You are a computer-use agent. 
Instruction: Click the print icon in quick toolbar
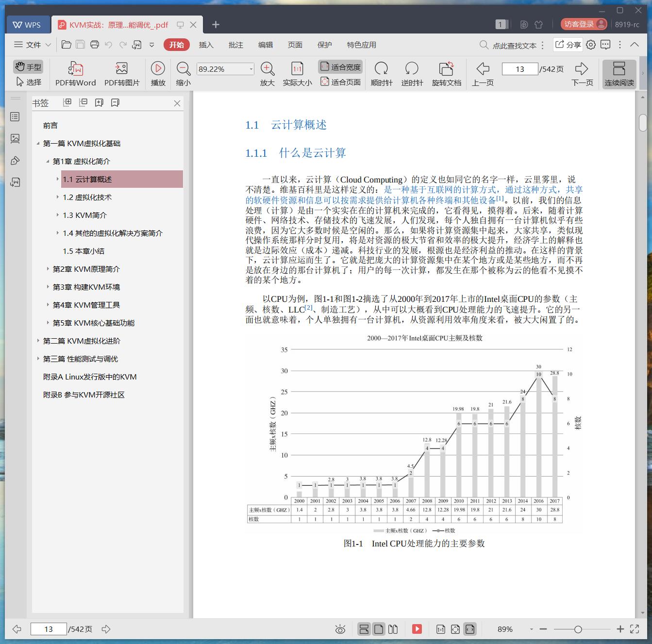point(95,45)
